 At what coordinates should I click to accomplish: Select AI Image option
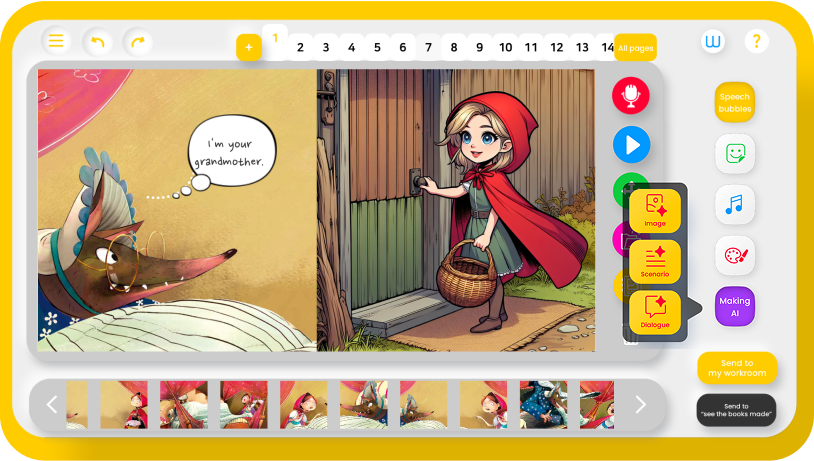(x=655, y=211)
